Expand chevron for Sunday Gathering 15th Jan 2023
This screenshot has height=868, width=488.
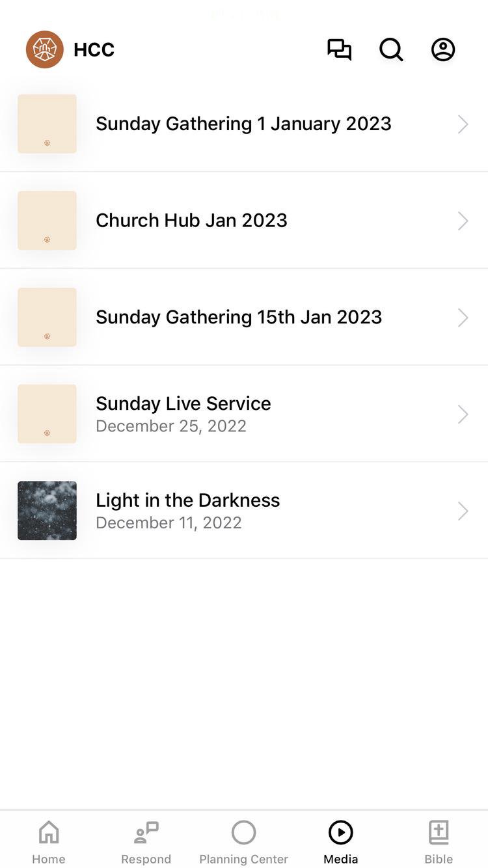(x=463, y=318)
